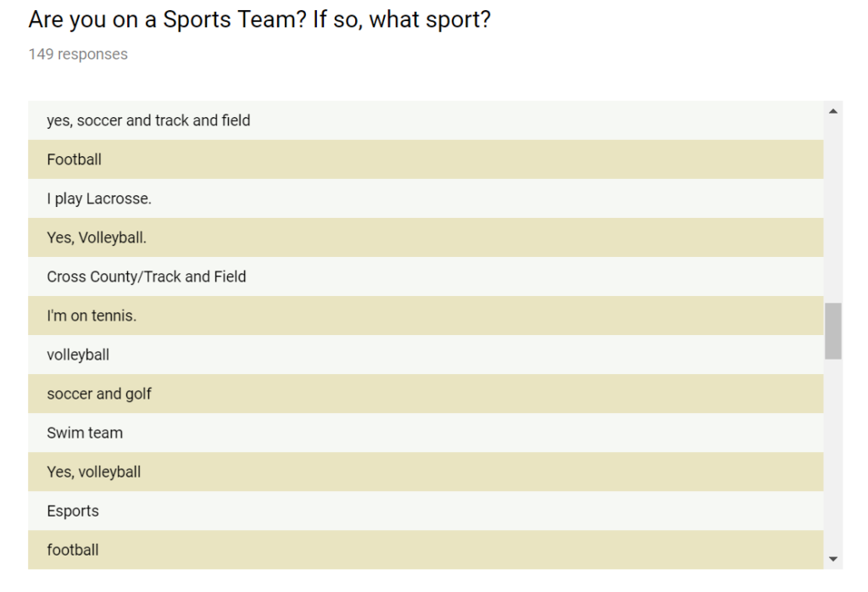Select the lowercase 'volleyball' response row
868x592 pixels.
click(x=78, y=355)
